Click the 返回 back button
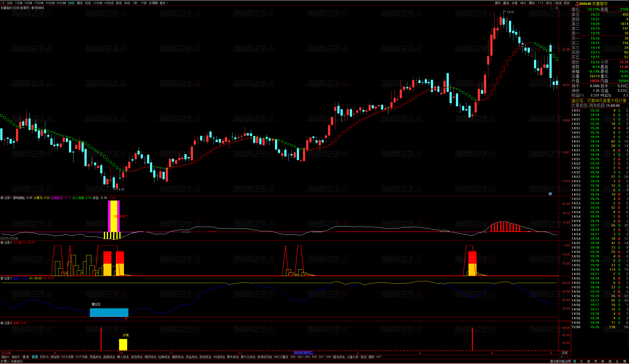The height and width of the screenshot is (364, 629). [567, 3]
